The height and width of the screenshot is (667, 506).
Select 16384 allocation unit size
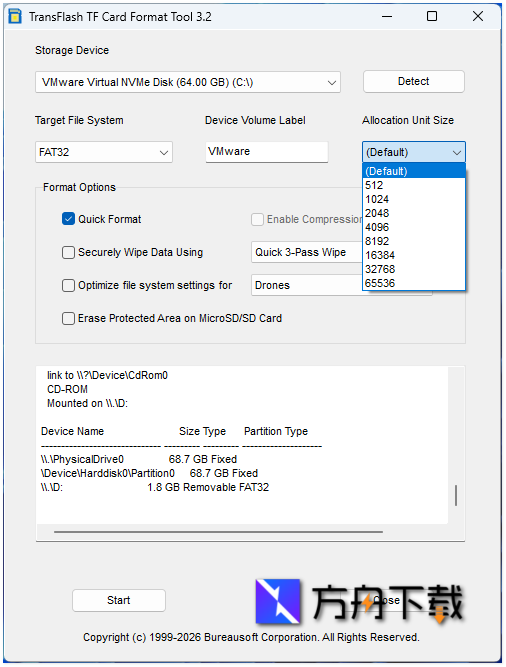click(x=413, y=255)
